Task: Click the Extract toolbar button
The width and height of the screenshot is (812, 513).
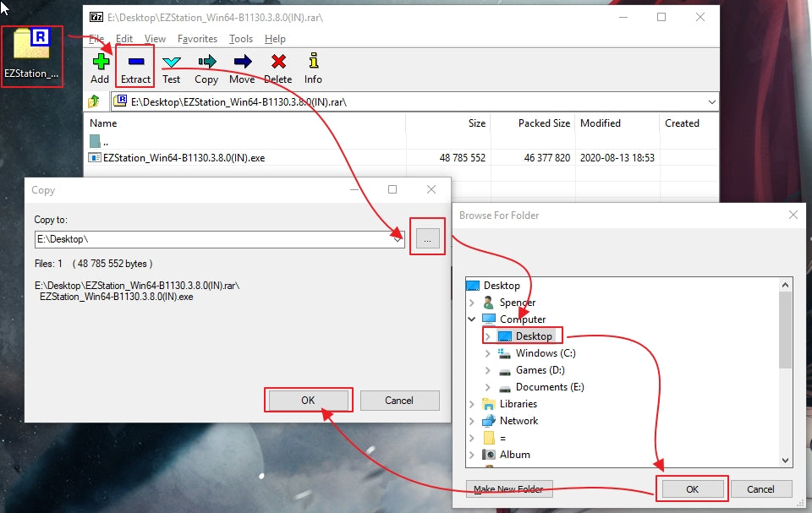Action: 135,67
